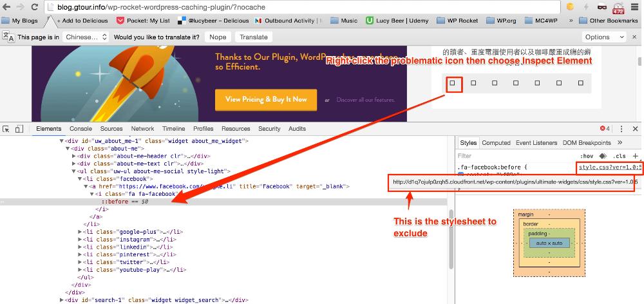
Task: Open the Music bookmark folder
Action: coord(344,21)
